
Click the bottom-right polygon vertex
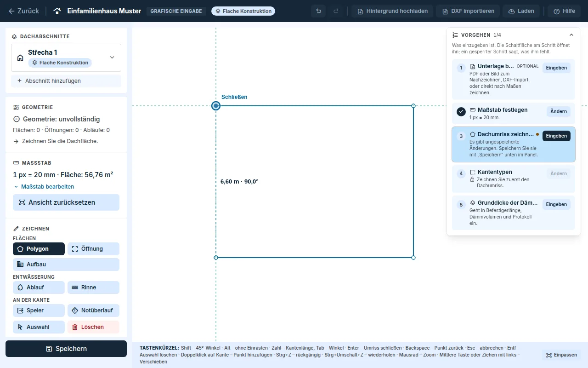tap(413, 258)
